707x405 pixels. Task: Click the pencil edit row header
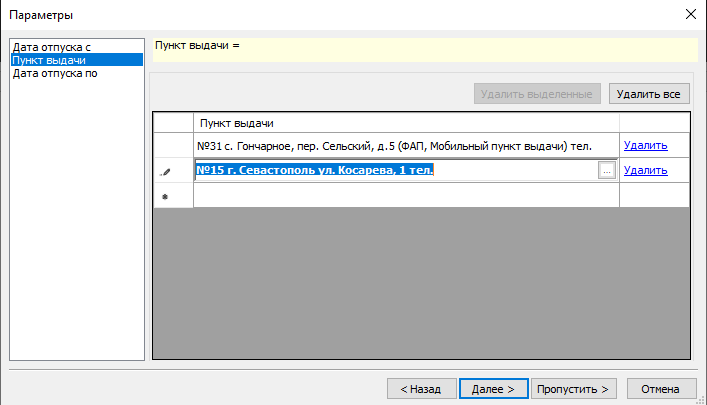click(x=173, y=170)
